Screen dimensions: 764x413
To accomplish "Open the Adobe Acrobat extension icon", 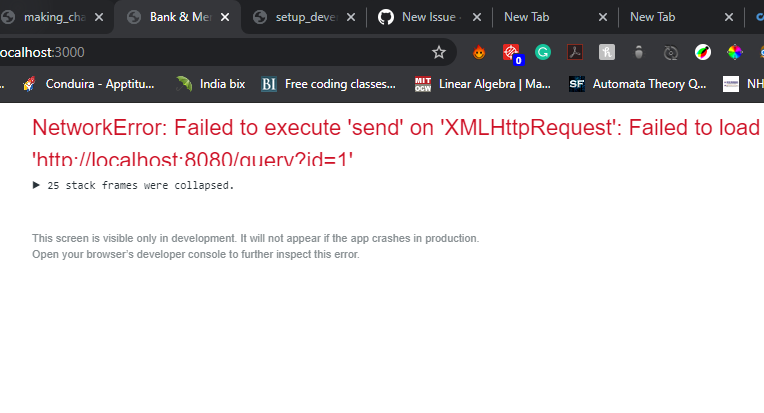I will (x=575, y=52).
